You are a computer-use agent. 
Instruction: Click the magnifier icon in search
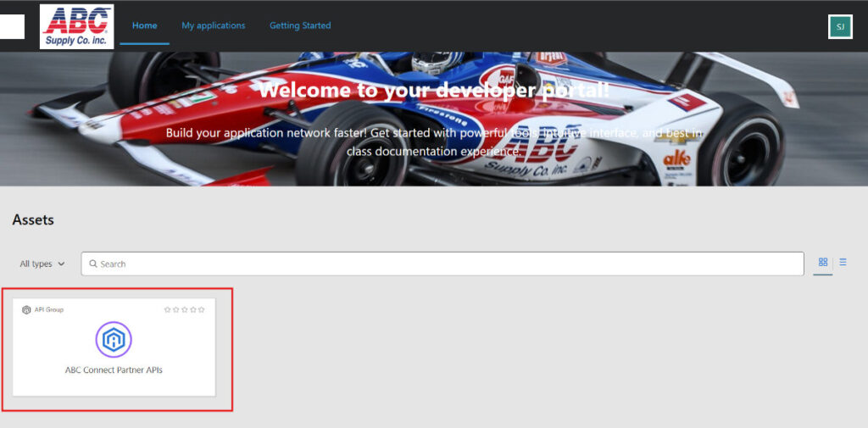coord(93,264)
